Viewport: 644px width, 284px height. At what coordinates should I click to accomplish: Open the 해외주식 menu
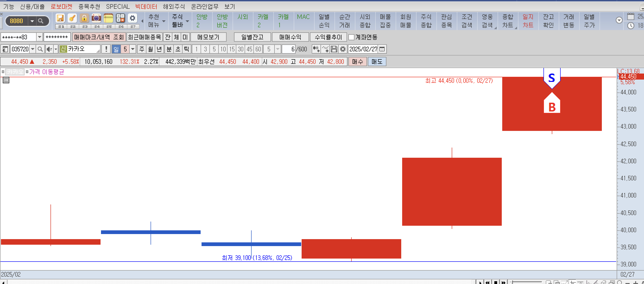click(x=174, y=6)
